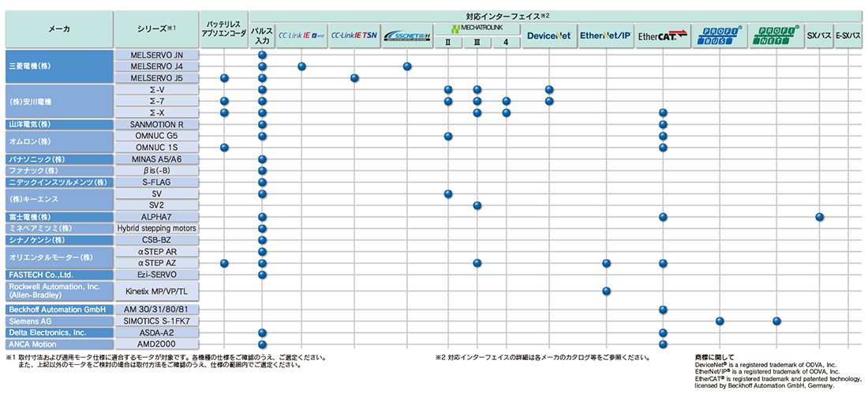This screenshot has width=868, height=398.
Task: Click the (株)安川電機 maker cell
Action: pos(59,101)
